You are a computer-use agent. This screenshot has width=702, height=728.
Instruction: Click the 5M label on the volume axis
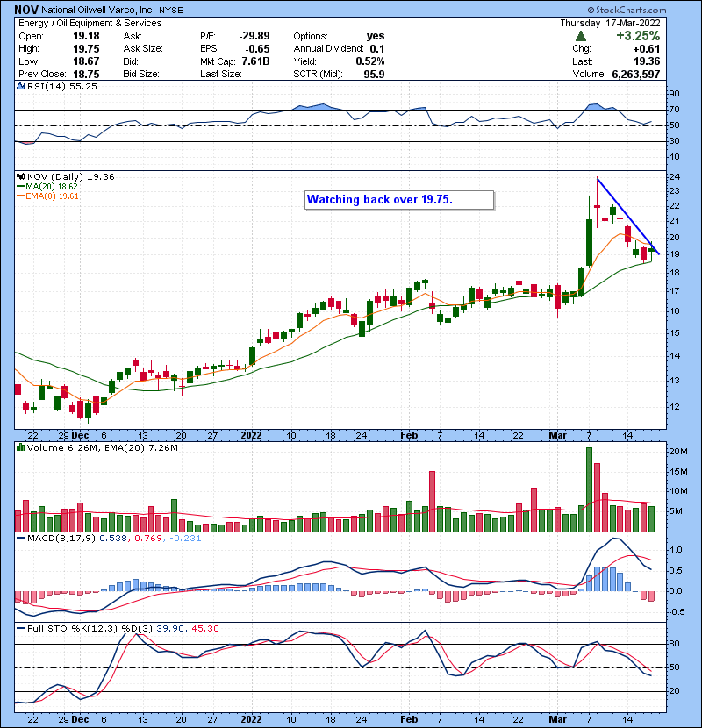[x=676, y=511]
